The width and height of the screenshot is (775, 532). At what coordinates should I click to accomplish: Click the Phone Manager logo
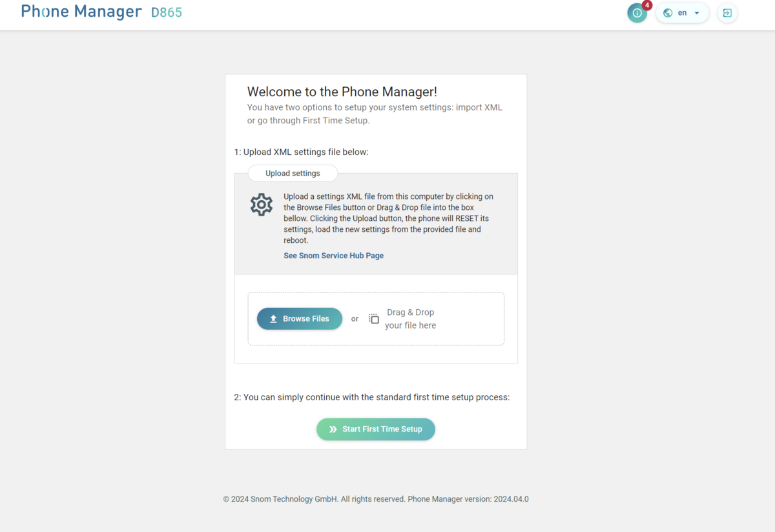[x=81, y=12]
